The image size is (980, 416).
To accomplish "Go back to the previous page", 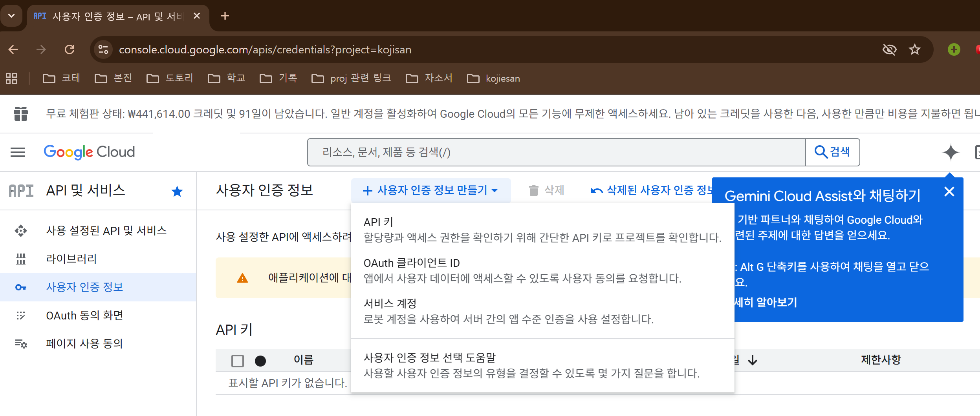I will tap(13, 49).
